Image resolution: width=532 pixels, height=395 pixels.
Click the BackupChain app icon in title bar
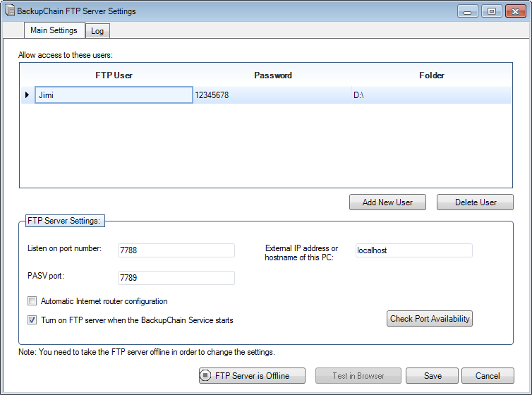point(10,10)
